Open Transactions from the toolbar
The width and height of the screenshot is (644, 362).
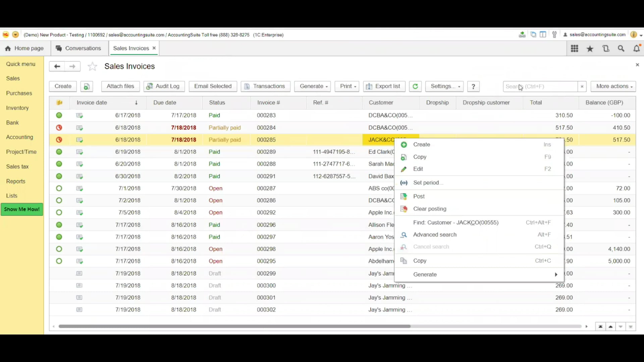point(265,86)
